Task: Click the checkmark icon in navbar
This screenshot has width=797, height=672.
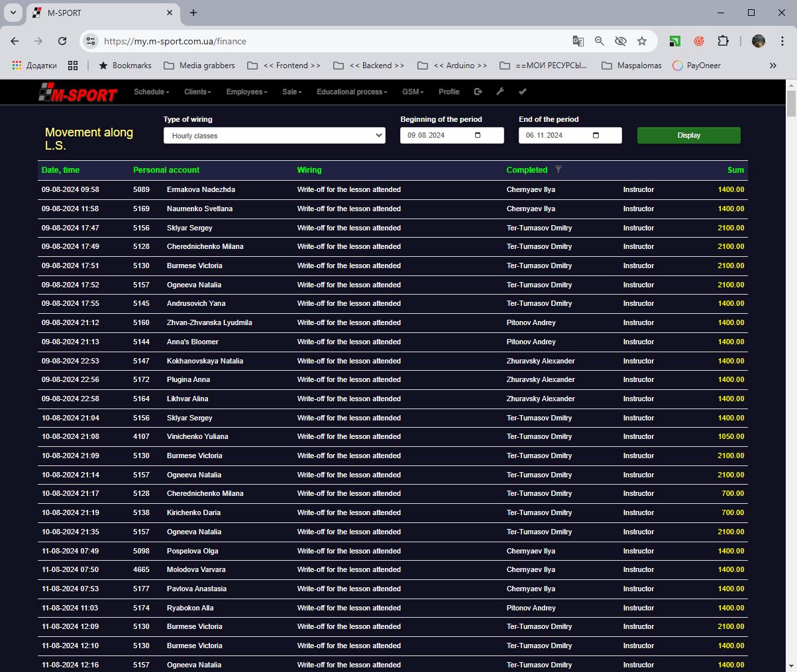Action: click(x=522, y=91)
